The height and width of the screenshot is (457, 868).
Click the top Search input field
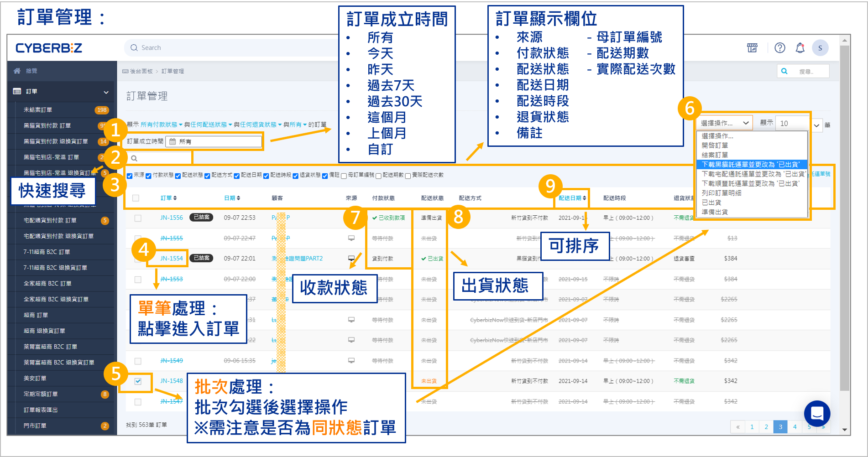click(228, 48)
